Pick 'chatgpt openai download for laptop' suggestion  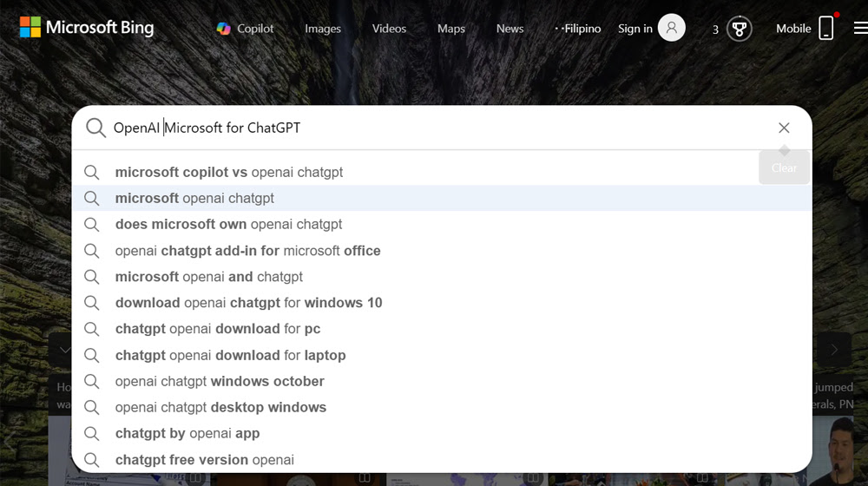(442, 355)
